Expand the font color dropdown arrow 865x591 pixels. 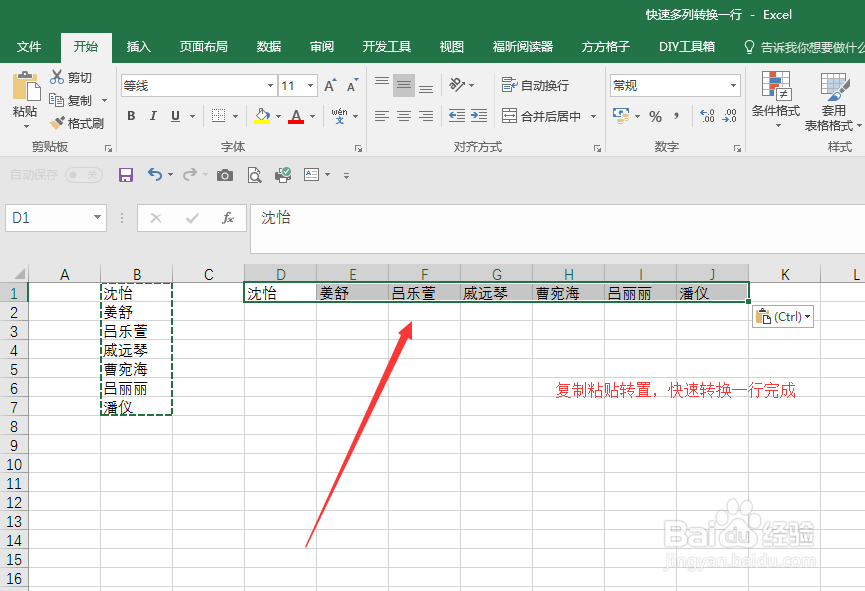click(312, 117)
